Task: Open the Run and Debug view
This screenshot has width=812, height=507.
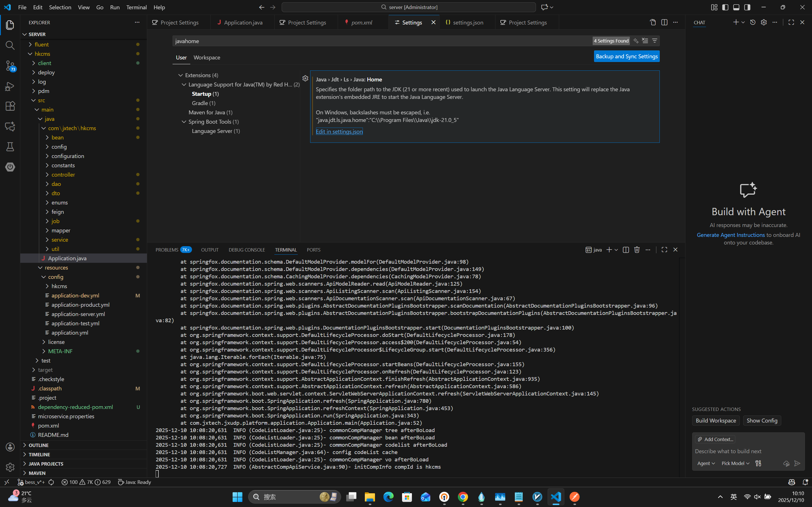Action: pos(10,86)
